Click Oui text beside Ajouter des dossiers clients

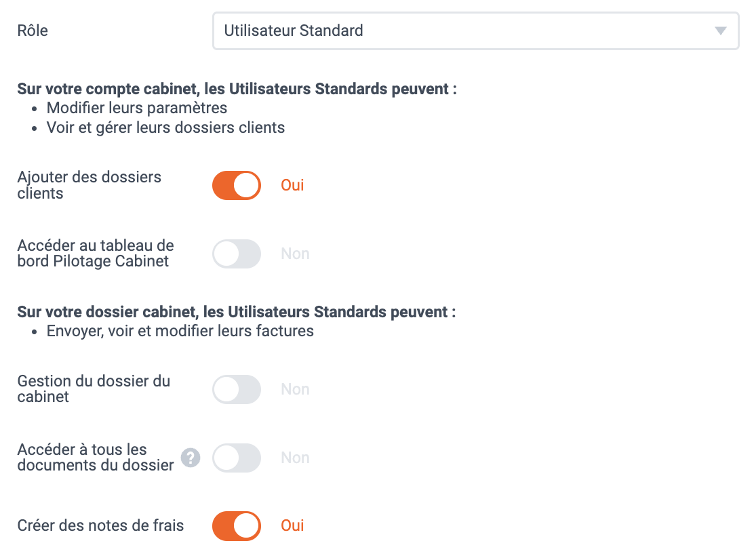292,185
